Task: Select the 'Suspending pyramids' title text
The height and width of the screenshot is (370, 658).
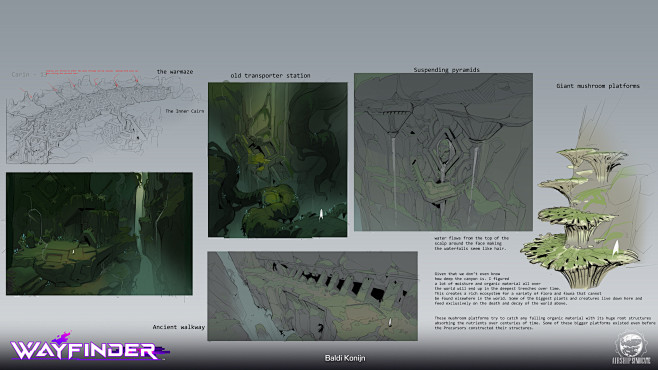Action: point(446,70)
